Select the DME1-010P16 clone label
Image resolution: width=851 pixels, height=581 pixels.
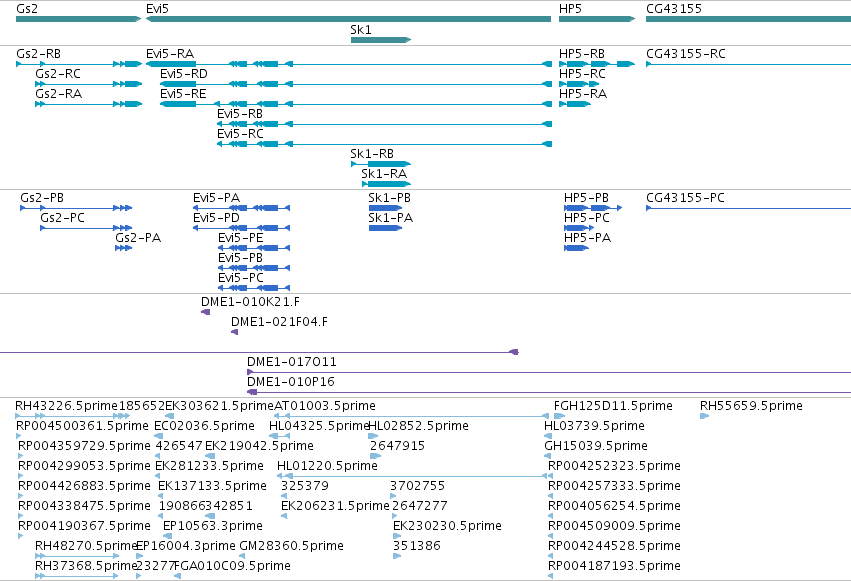point(291,382)
